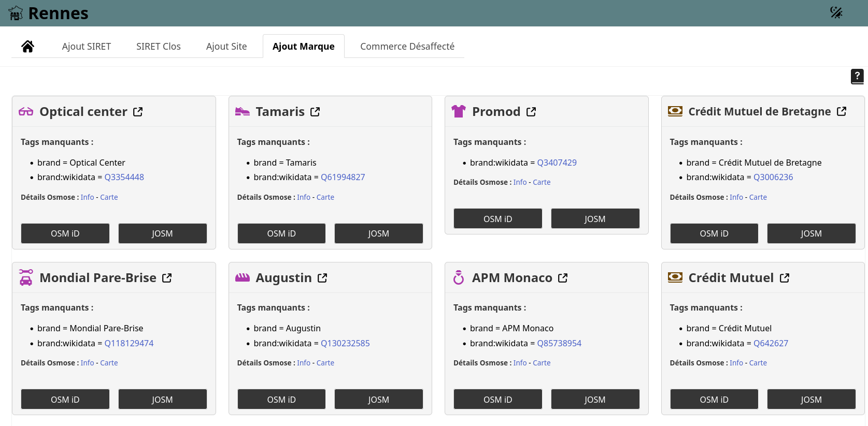The image size is (868, 426).
Task: Open Osmose Info link for Crédit Mutuel de Bretagne
Action: tap(736, 197)
